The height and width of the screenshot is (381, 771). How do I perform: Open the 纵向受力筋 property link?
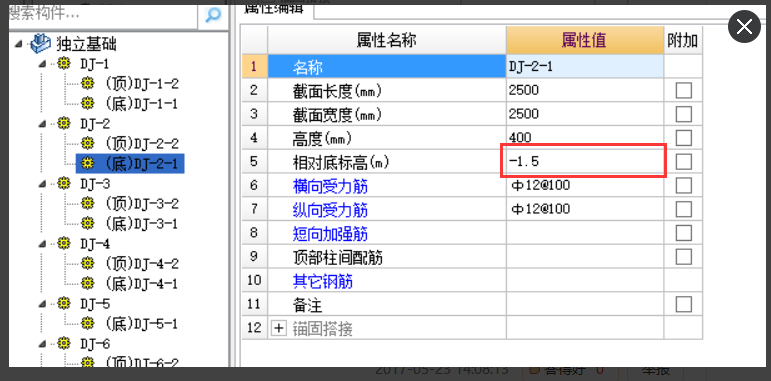point(330,209)
